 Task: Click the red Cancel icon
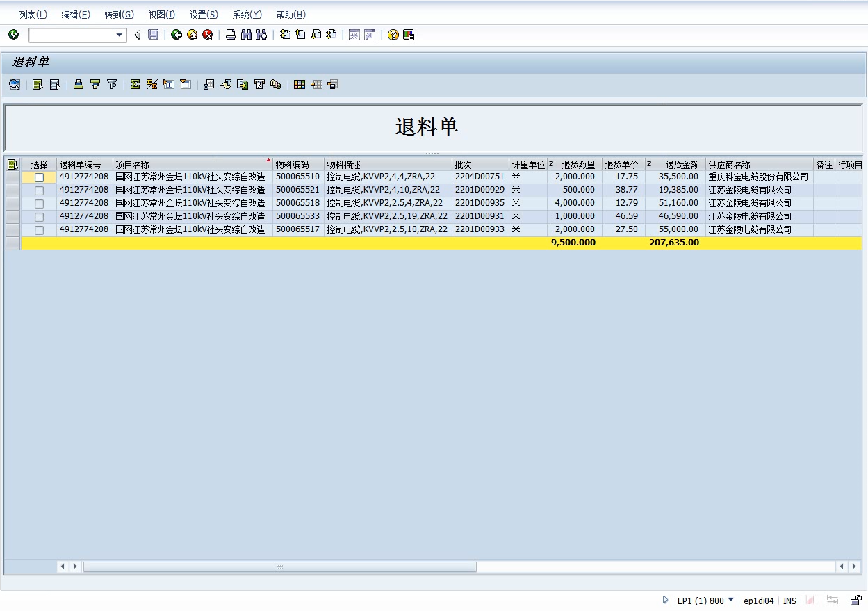(207, 35)
